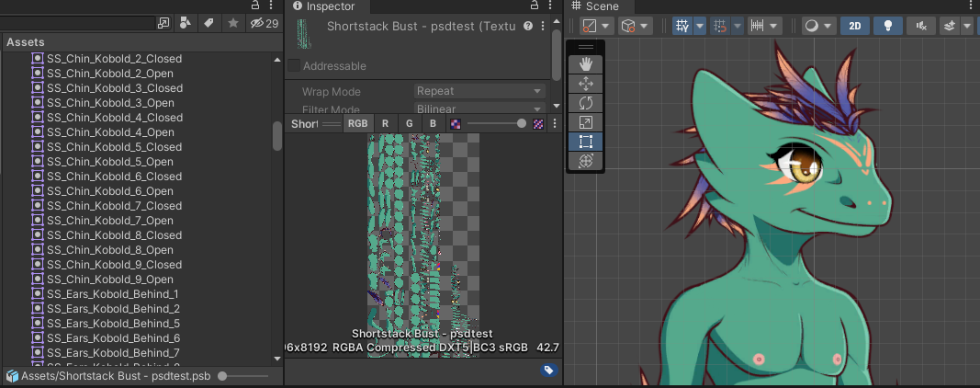Select the Scale tool
This screenshot has height=388, width=980.
click(586, 122)
